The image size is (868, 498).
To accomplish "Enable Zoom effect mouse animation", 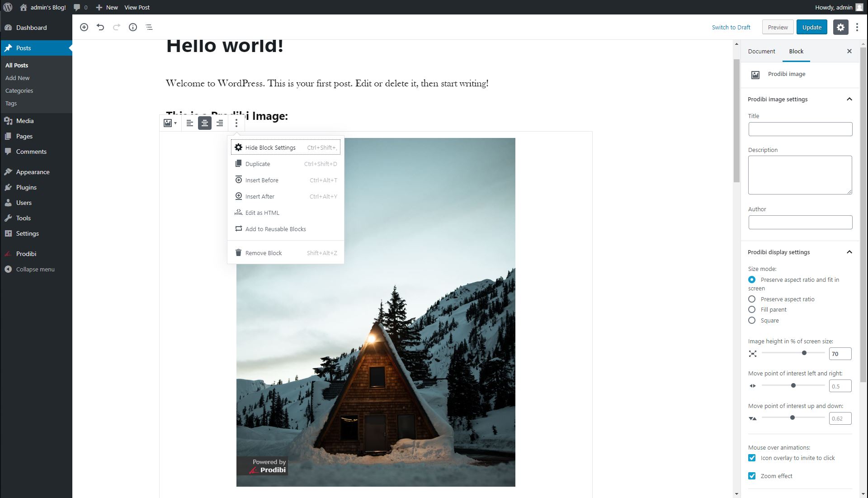I will pos(752,475).
